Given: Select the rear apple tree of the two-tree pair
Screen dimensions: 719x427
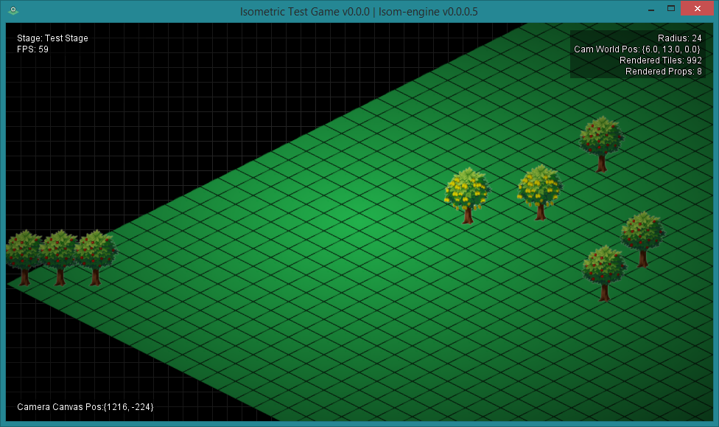Looking at the screenshot, I should pyautogui.click(x=642, y=239).
